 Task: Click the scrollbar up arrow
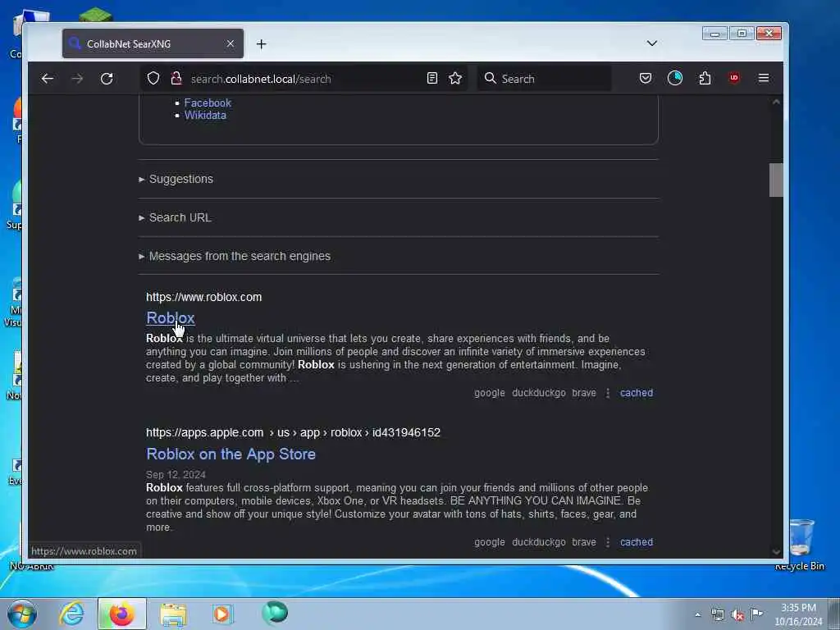click(x=776, y=102)
